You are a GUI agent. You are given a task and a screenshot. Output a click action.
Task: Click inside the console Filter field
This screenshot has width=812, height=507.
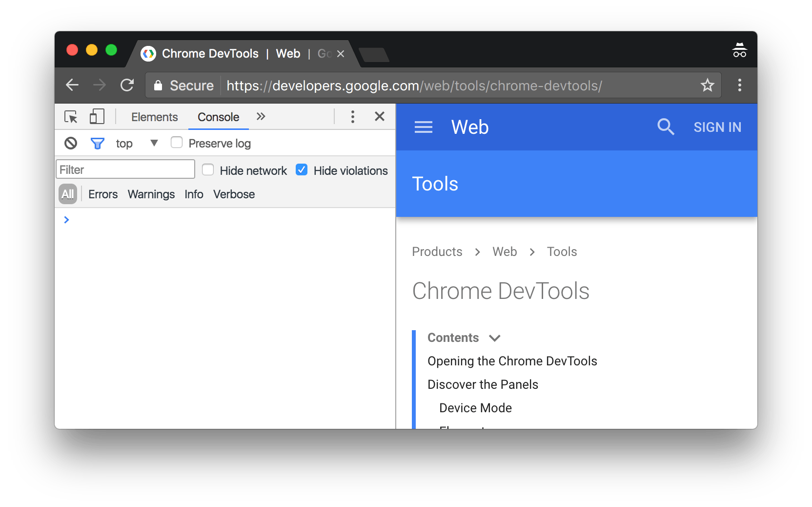(x=125, y=169)
